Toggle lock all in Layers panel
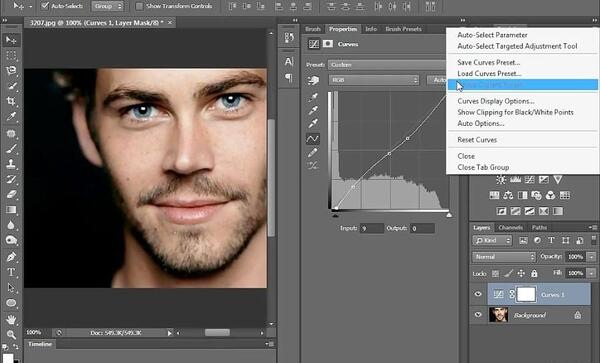Image resolution: width=600 pixels, height=363 pixels. [x=534, y=273]
